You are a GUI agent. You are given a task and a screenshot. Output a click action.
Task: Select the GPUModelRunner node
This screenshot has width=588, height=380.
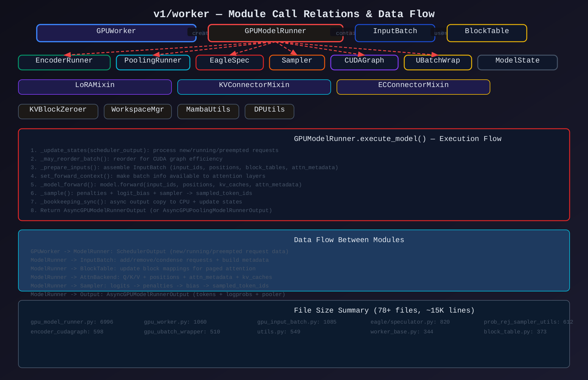(275, 33)
